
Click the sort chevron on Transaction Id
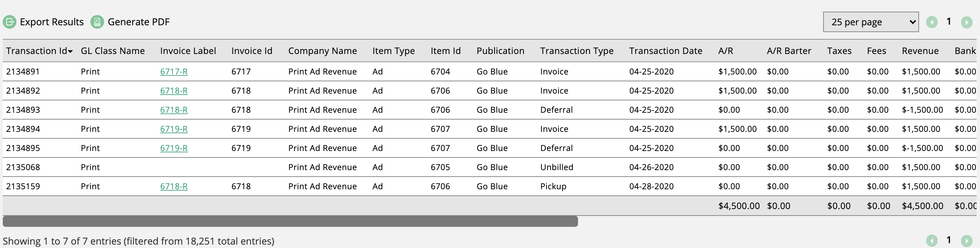point(71,51)
